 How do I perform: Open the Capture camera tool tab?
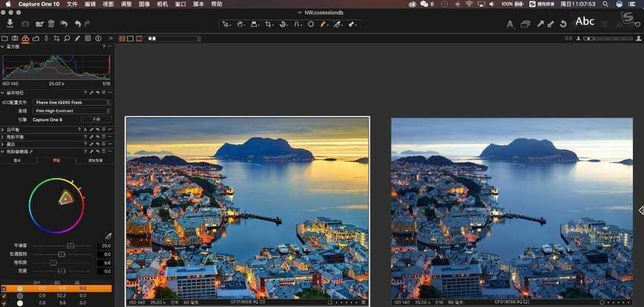(15, 39)
